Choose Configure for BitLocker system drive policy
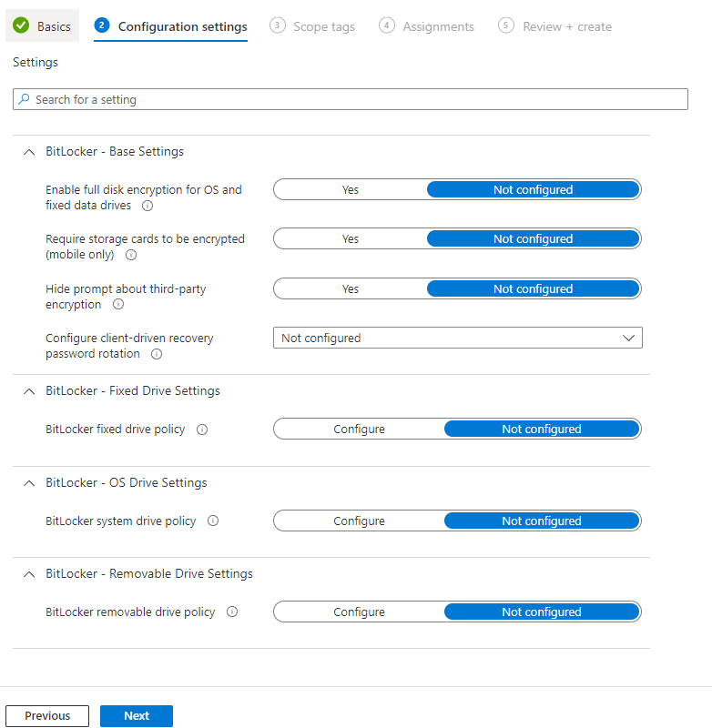The width and height of the screenshot is (712, 728). pos(359,521)
